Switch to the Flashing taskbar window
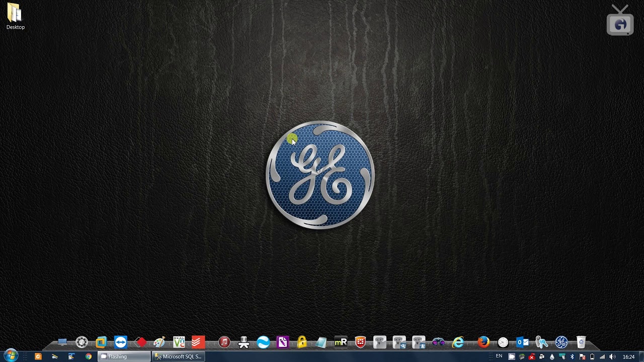The width and height of the screenshot is (644, 362). point(124,356)
